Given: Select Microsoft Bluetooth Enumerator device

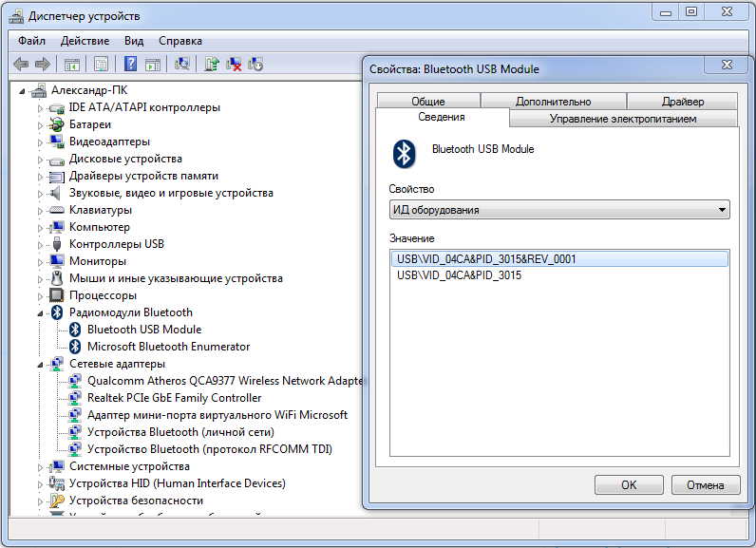Looking at the screenshot, I should [168, 347].
